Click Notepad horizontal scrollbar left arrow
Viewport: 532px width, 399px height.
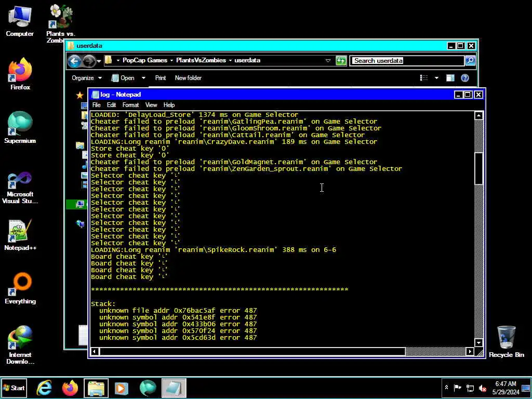(95, 352)
